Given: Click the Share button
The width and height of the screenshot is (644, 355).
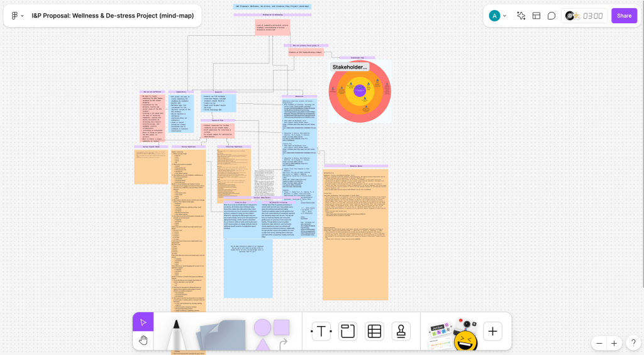Looking at the screenshot, I should click(x=624, y=16).
